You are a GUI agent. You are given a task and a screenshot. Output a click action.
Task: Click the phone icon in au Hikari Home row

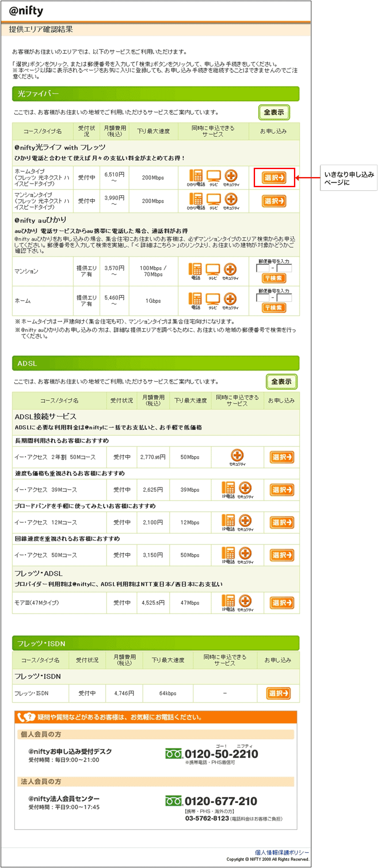[x=195, y=301]
